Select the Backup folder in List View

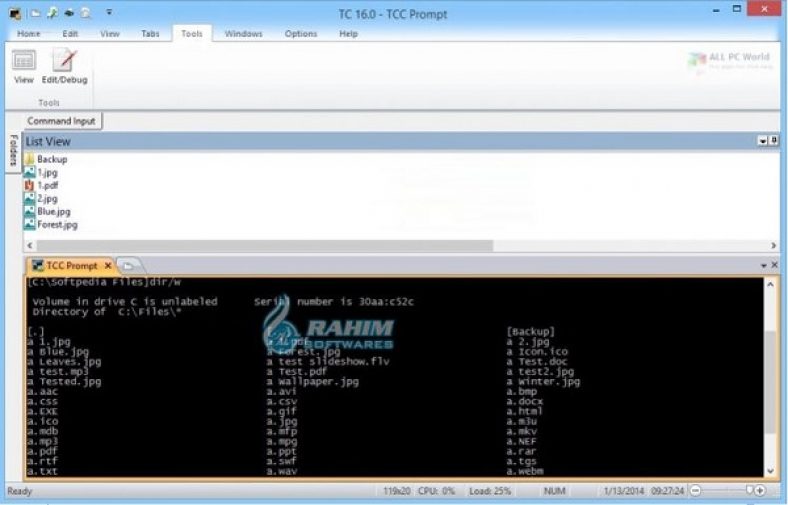[x=46, y=159]
